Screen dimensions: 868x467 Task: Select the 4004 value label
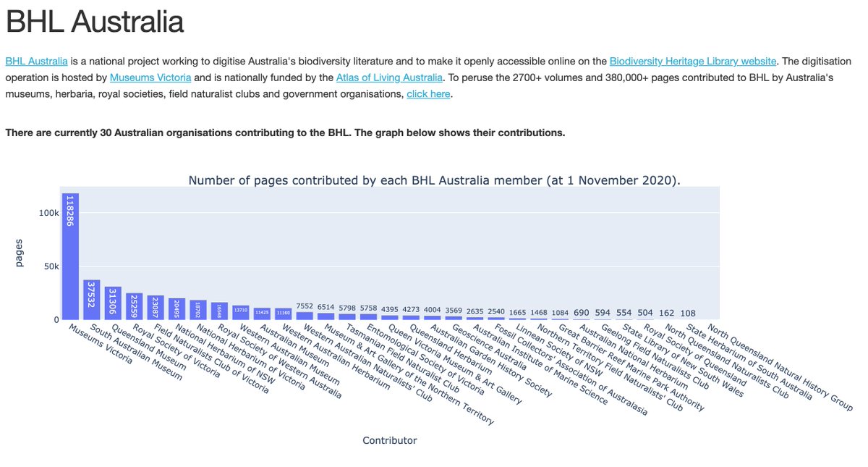pyautogui.click(x=433, y=310)
